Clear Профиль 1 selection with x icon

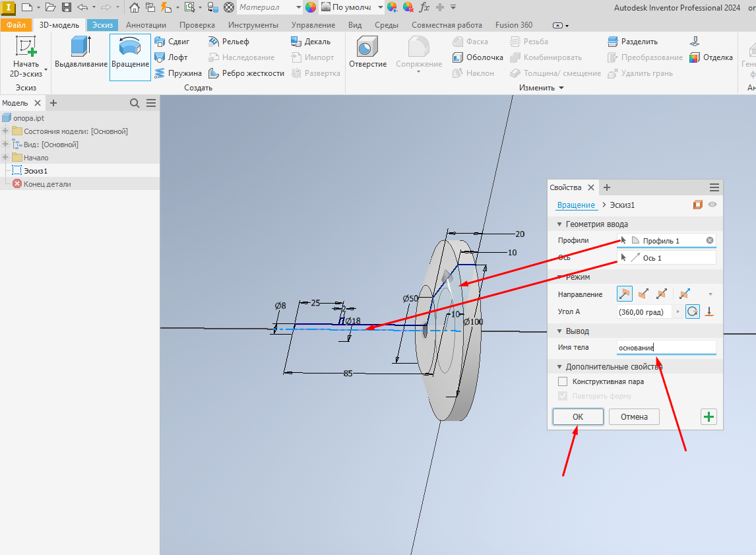pyautogui.click(x=710, y=240)
